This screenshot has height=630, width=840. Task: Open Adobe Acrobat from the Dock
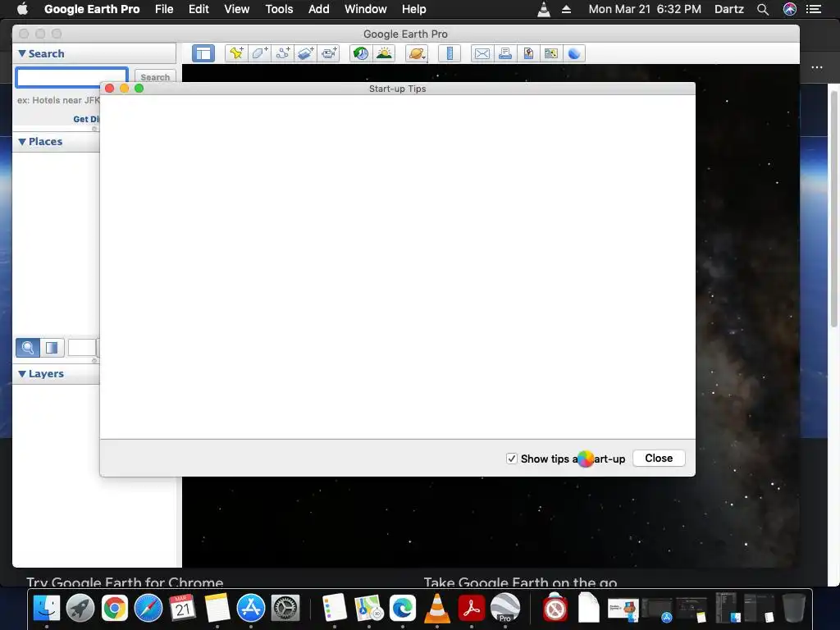(472, 608)
